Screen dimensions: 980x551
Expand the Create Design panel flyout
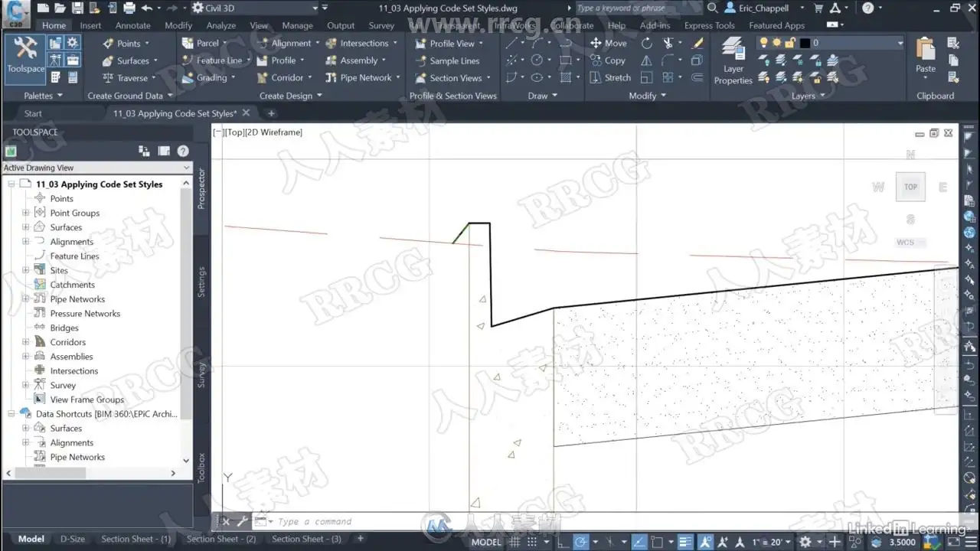(290, 96)
